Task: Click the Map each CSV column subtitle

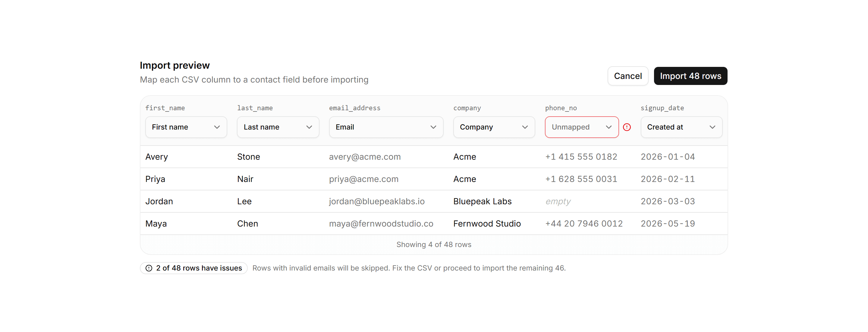Action: (254, 80)
